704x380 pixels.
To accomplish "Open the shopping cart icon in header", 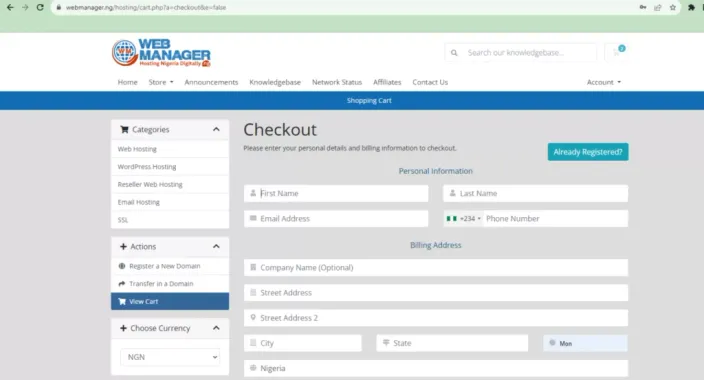I will [x=617, y=52].
